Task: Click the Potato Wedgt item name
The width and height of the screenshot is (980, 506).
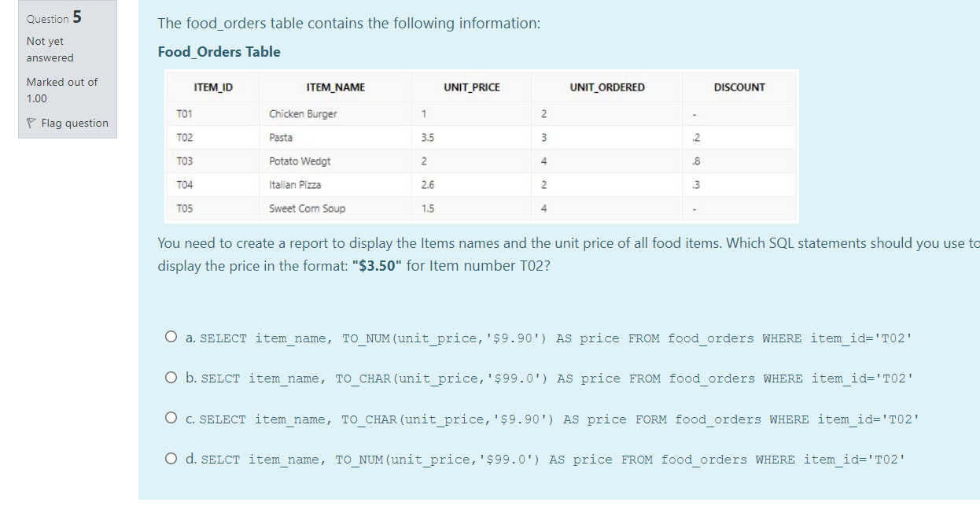Action: point(300,161)
